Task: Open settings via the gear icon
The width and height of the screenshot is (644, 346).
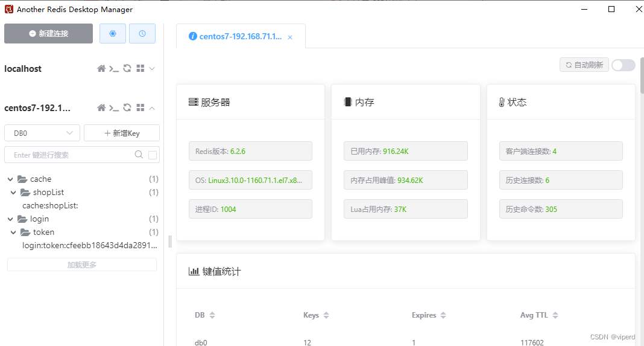Action: [x=113, y=33]
